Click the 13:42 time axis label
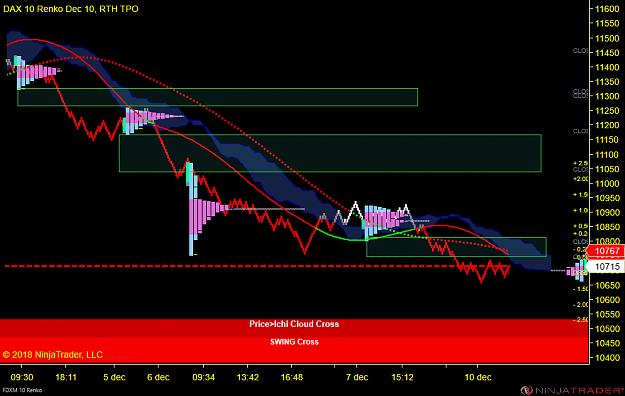Image resolution: width=625 pixels, height=396 pixels. tap(248, 377)
